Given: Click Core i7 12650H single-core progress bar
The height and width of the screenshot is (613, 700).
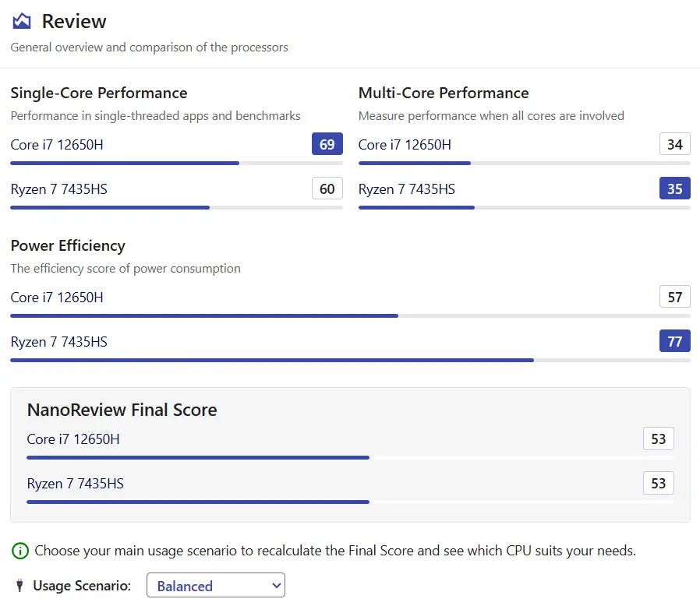Looking at the screenshot, I should point(176,164).
